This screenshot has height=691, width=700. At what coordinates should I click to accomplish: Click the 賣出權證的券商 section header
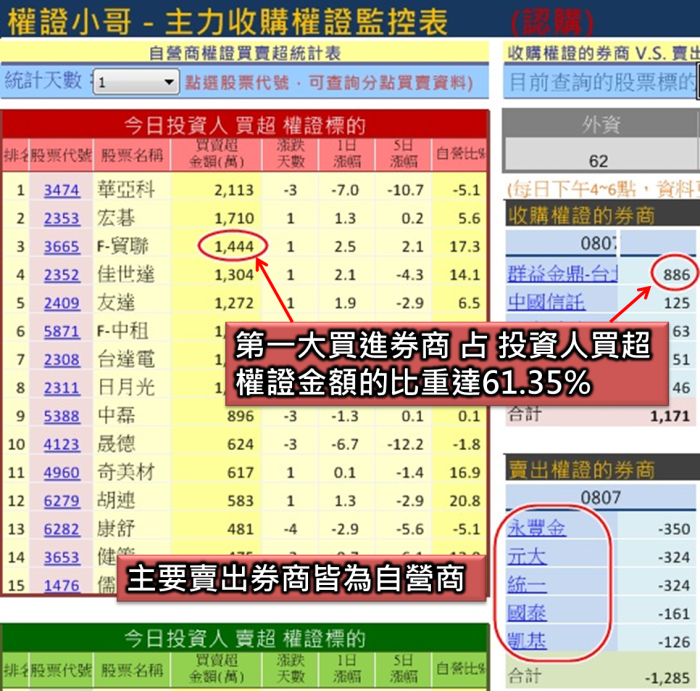(x=601, y=469)
